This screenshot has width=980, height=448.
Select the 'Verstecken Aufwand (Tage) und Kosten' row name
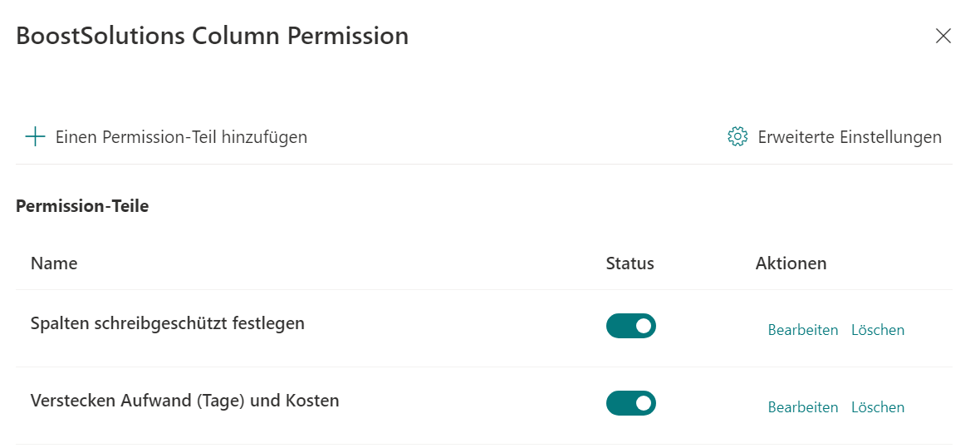[184, 401]
